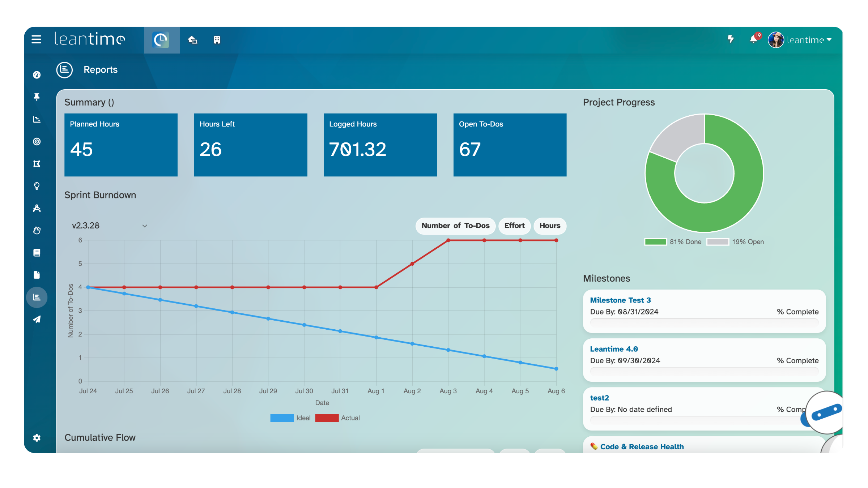Open the settings gear in sidebar
868x488 pixels.
click(x=37, y=438)
